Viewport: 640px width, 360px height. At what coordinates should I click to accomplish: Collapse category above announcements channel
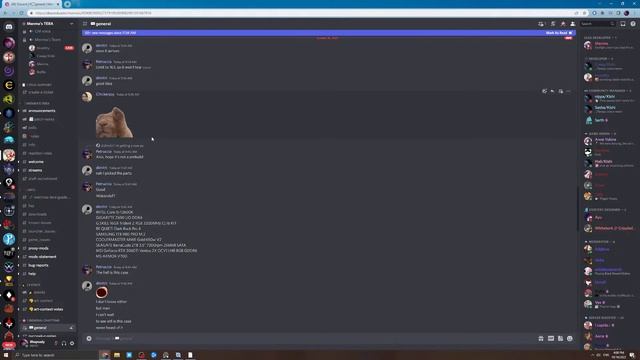tap(38, 103)
